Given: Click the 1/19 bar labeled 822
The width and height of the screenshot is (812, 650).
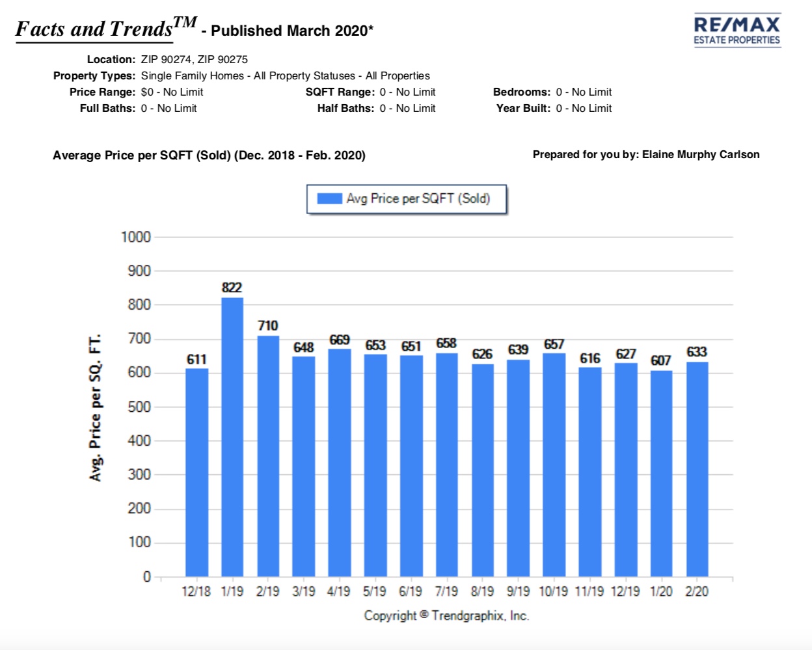Looking at the screenshot, I should (232, 437).
